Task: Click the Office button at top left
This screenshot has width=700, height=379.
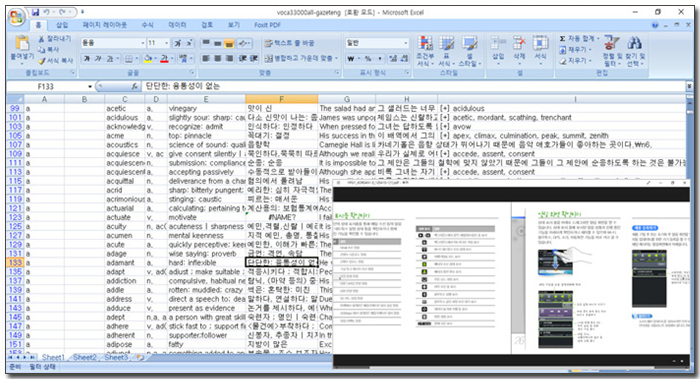Action: [x=17, y=17]
